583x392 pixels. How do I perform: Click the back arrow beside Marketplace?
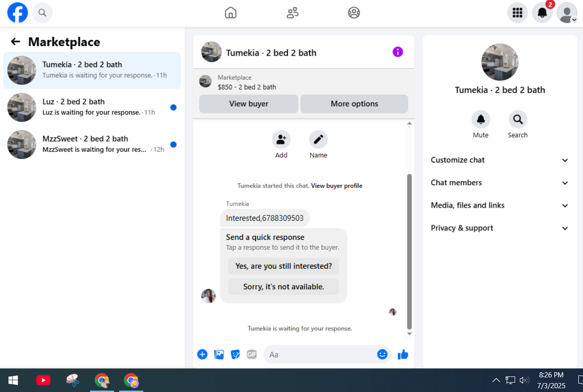coord(16,42)
